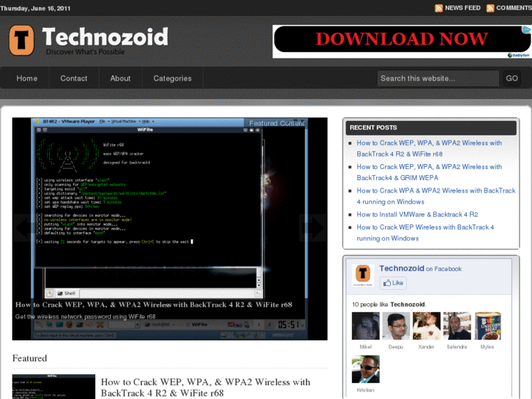Focus the Search this website field
532x399 pixels.
pyautogui.click(x=438, y=78)
